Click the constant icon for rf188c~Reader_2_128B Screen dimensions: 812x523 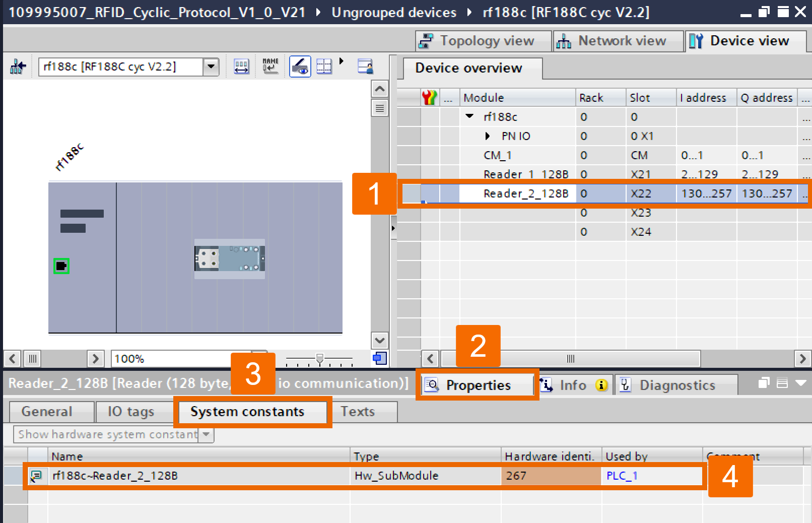pos(37,476)
